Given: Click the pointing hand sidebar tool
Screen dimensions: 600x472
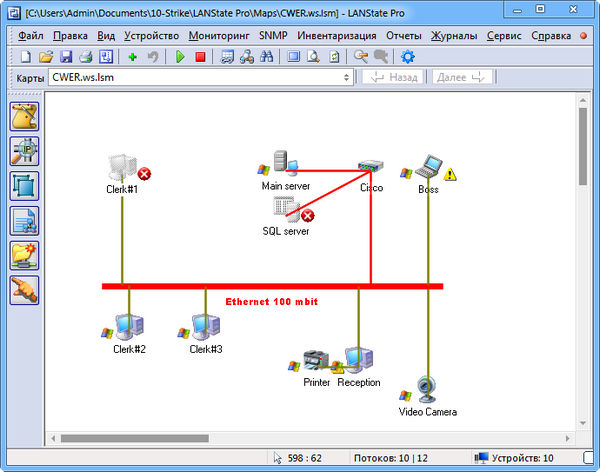Looking at the screenshot, I should (x=24, y=290).
